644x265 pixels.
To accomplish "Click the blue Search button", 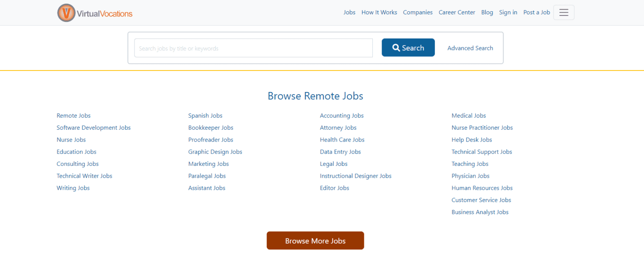I will (408, 47).
